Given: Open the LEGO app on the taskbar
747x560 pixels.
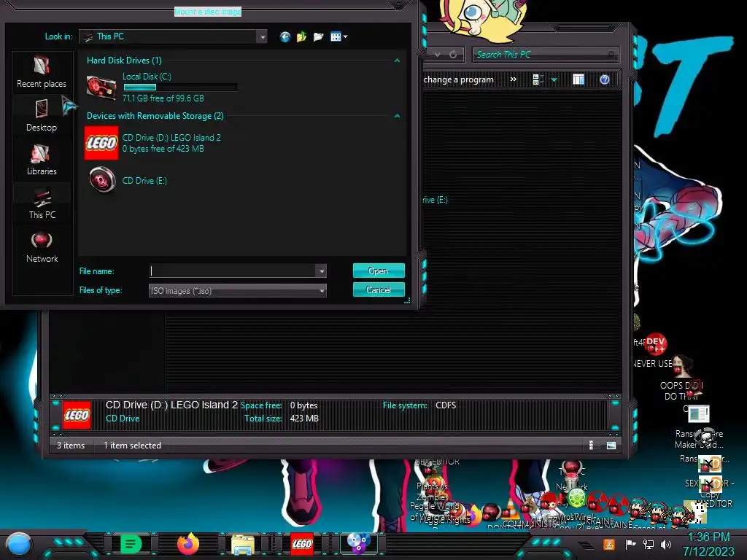Looking at the screenshot, I should coord(302,544).
